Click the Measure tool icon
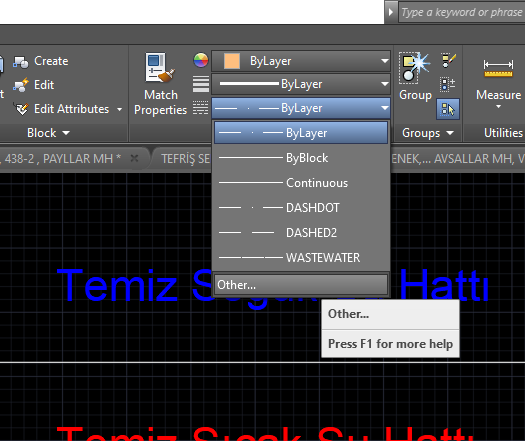Screen dimensions: 525x441 tap(498, 68)
